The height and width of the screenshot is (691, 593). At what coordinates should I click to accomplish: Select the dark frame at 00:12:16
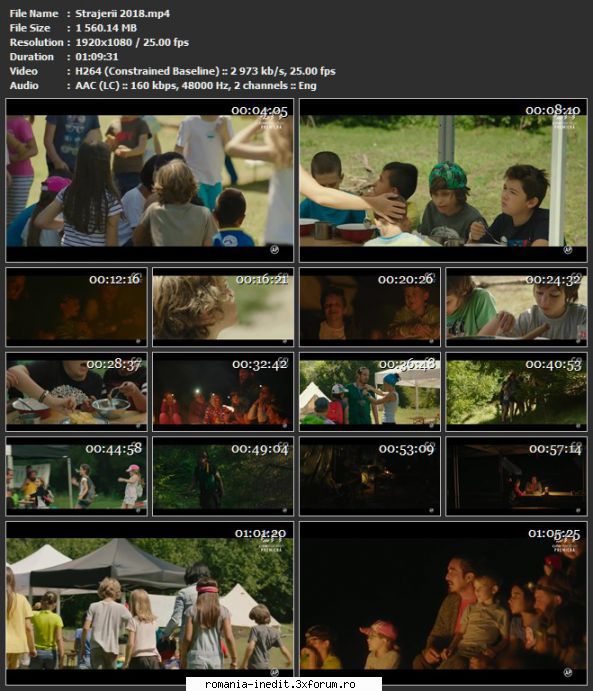pos(76,307)
